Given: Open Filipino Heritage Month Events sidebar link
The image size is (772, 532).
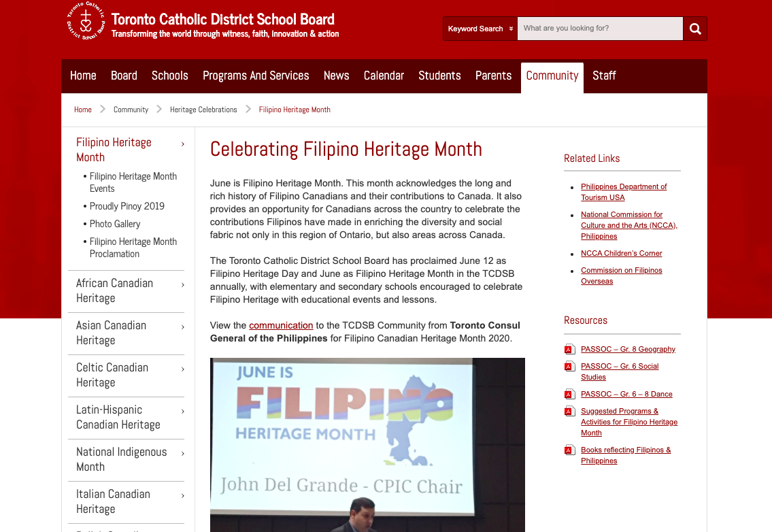Looking at the screenshot, I should 133,182.
